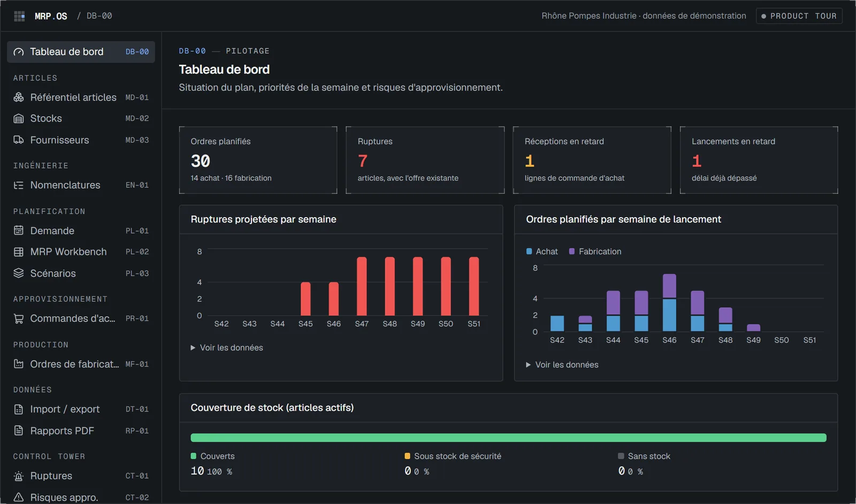The width and height of the screenshot is (856, 504).
Task: Click the Couverts green legend swatch
Action: point(194,456)
